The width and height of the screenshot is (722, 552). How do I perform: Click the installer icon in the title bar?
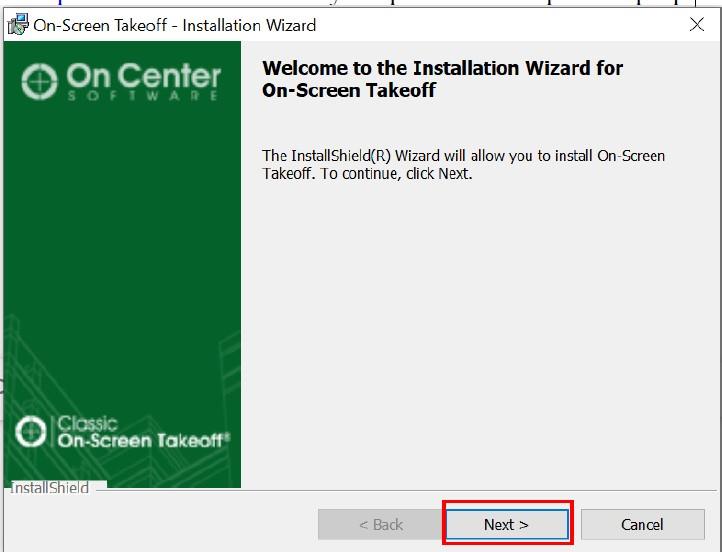[x=17, y=25]
